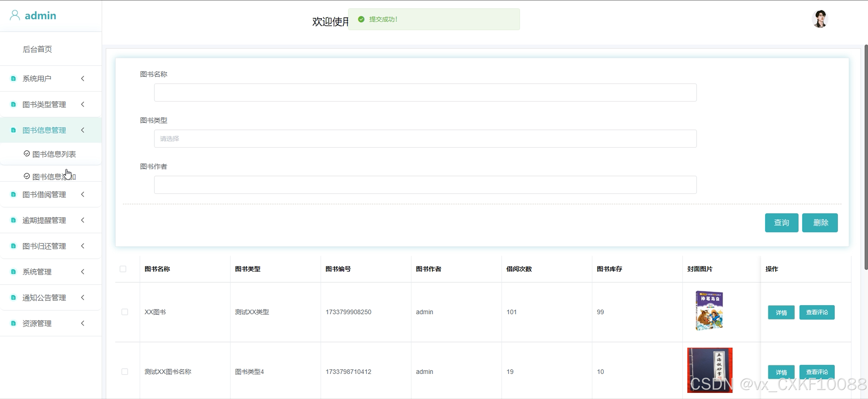
Task: Click the green icon next to 图书类型管理
Action: point(13,104)
